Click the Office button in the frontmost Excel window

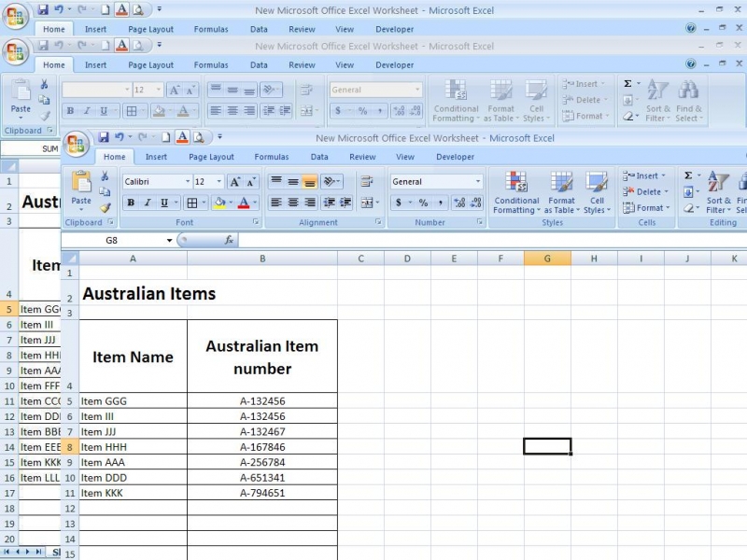click(x=77, y=145)
